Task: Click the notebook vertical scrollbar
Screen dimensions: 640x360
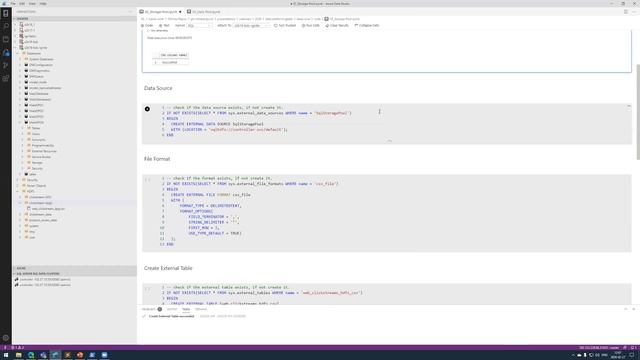Action: [x=638, y=112]
